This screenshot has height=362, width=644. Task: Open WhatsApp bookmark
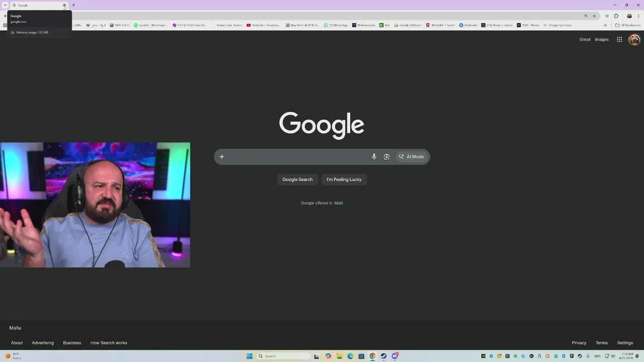pos(336,25)
